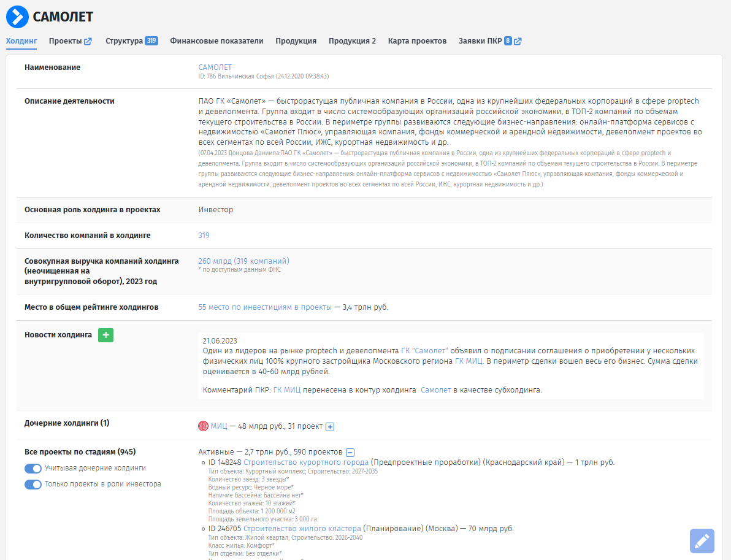Click the САМОЛЕТ name link
Image resolution: width=731 pixels, height=560 pixels.
pos(215,67)
